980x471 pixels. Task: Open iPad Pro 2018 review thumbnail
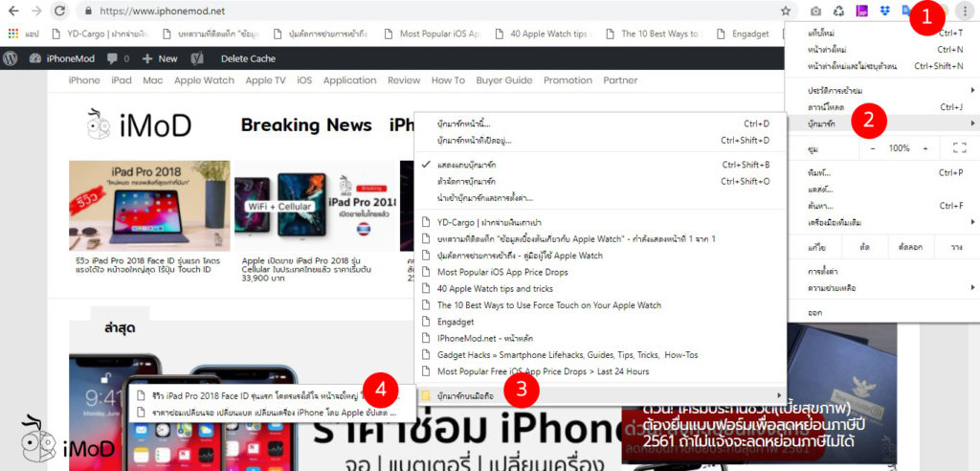(149, 206)
